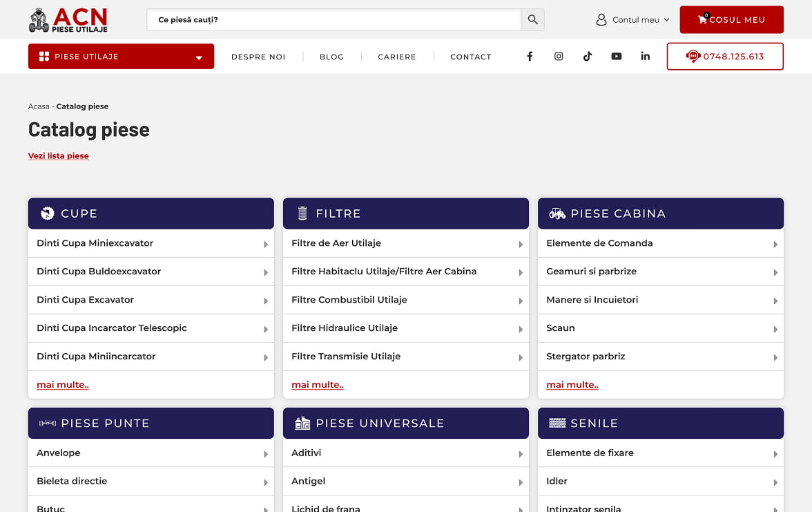Click the ACN Piese Utilaje logo

68,20
